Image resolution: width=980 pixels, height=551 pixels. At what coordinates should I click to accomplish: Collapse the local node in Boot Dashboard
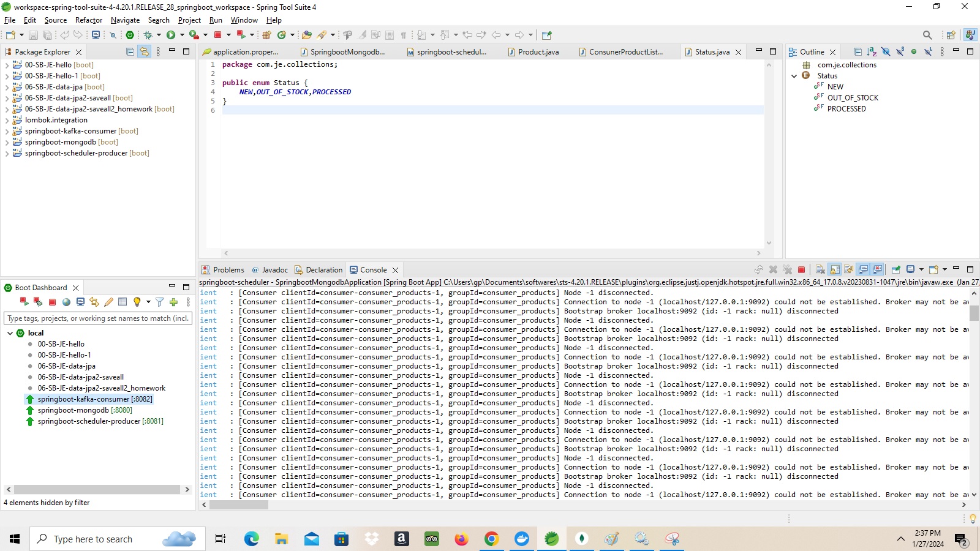tap(10, 332)
